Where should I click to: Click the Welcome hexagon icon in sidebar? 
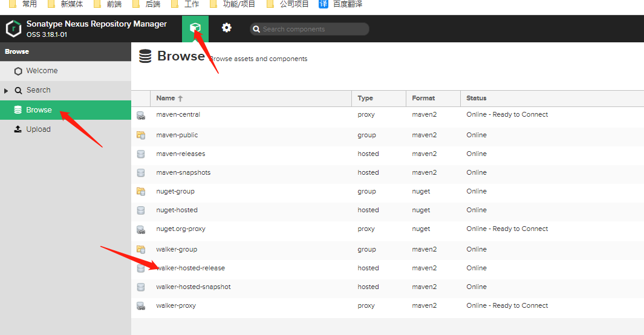pyautogui.click(x=18, y=71)
